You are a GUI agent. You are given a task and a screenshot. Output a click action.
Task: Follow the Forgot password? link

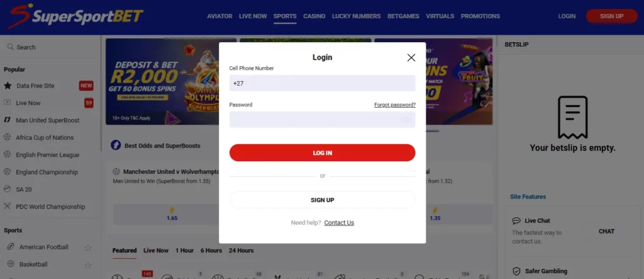click(x=395, y=105)
